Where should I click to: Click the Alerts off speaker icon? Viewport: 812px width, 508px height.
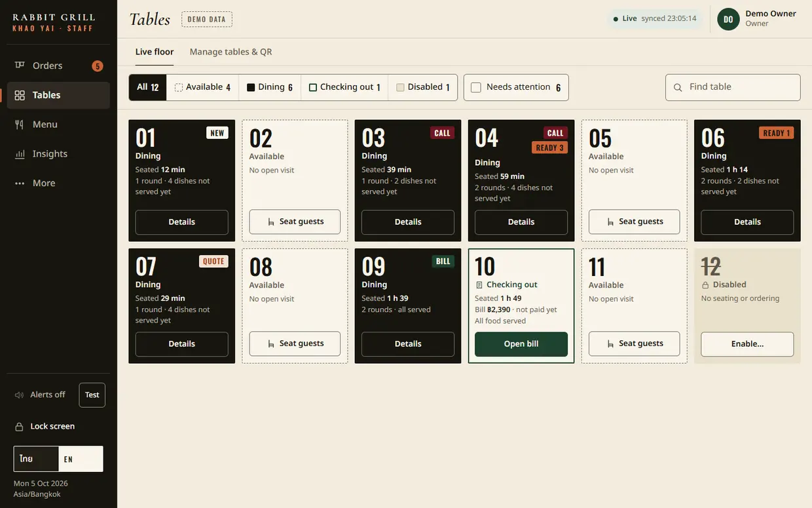[20, 395]
